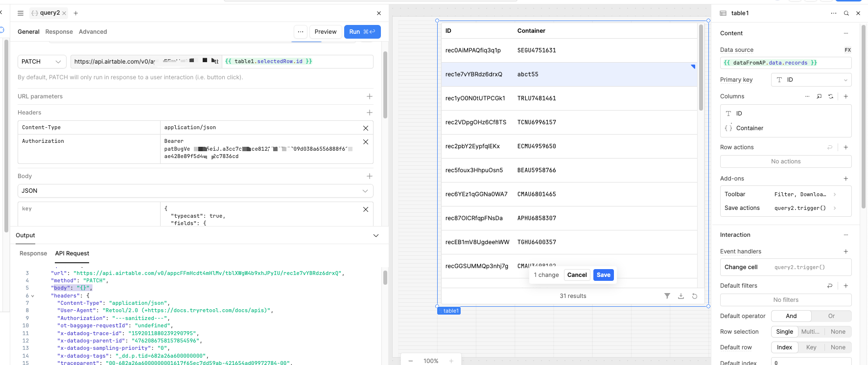Switch to the query Response settings tab
This screenshot has width=868, height=365.
[x=59, y=32]
